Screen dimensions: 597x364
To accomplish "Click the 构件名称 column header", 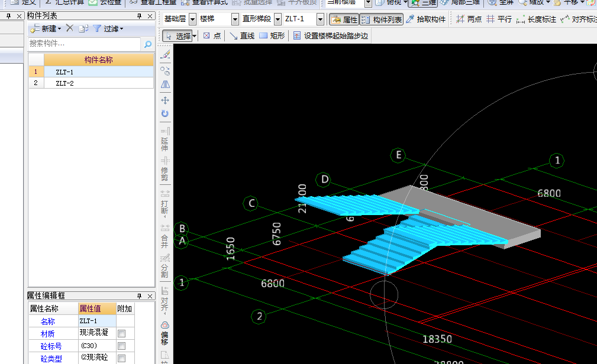I will point(99,60).
